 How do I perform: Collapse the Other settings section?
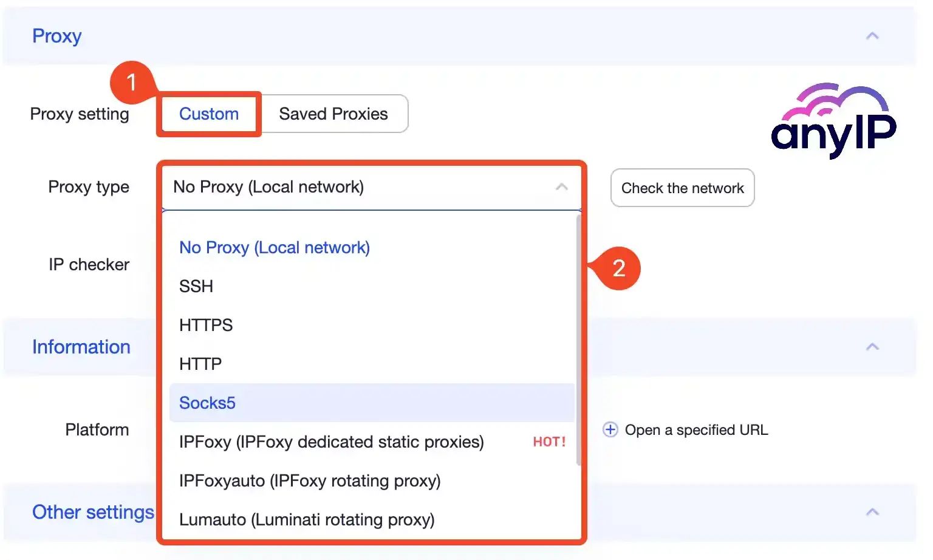click(873, 512)
